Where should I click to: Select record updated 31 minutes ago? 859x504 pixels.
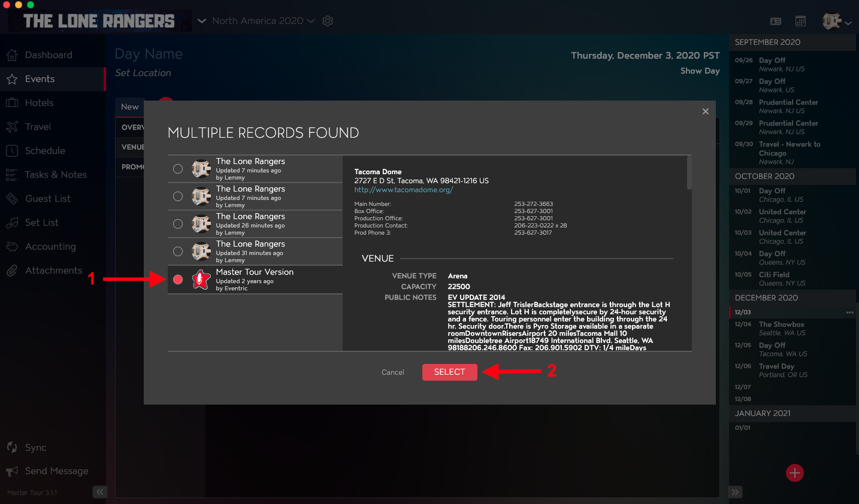coord(178,251)
